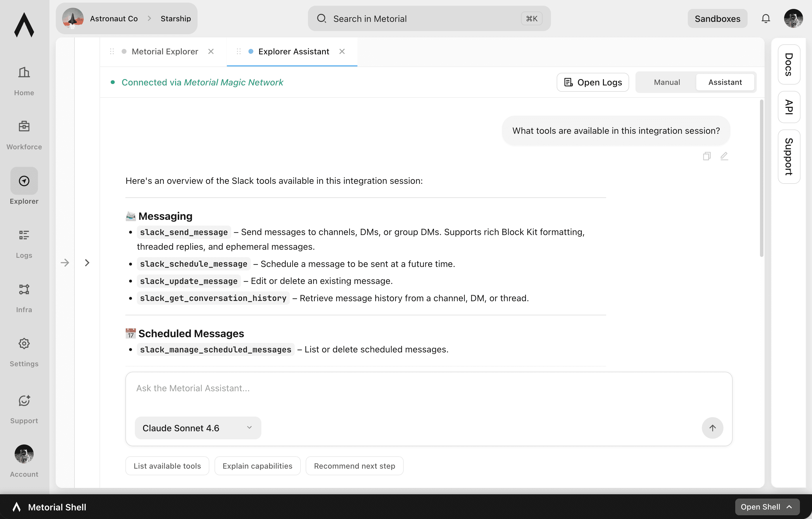
Task: Click the Open Logs button
Action: (x=593, y=82)
